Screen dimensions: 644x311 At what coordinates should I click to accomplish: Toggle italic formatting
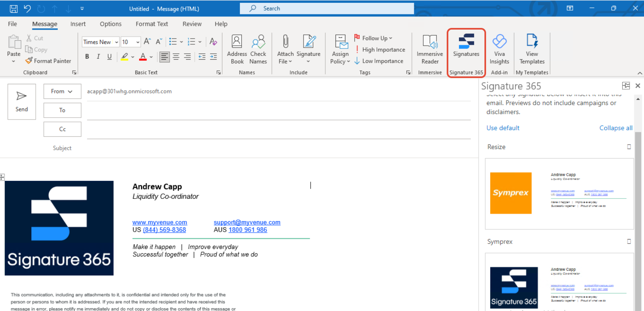click(x=98, y=57)
